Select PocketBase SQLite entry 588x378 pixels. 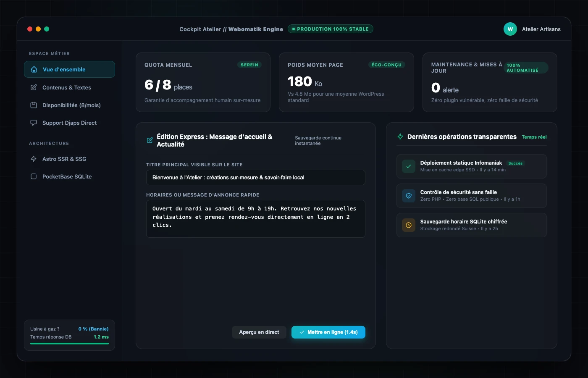[x=69, y=176]
